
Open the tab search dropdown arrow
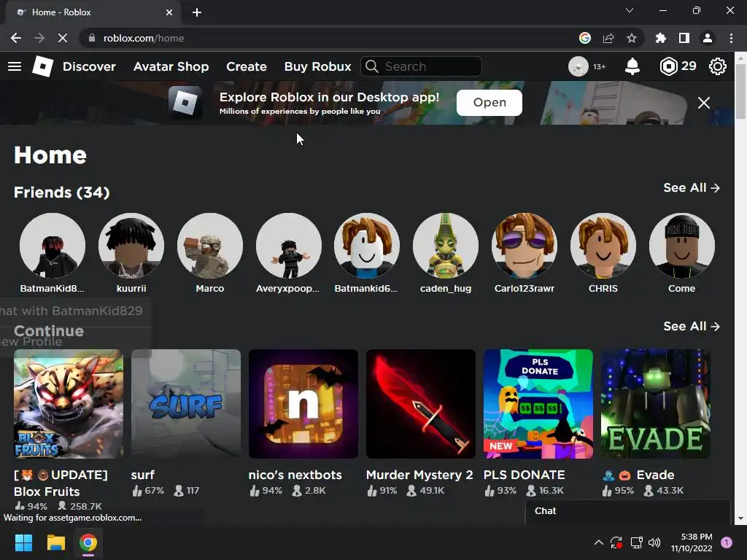[x=630, y=10]
